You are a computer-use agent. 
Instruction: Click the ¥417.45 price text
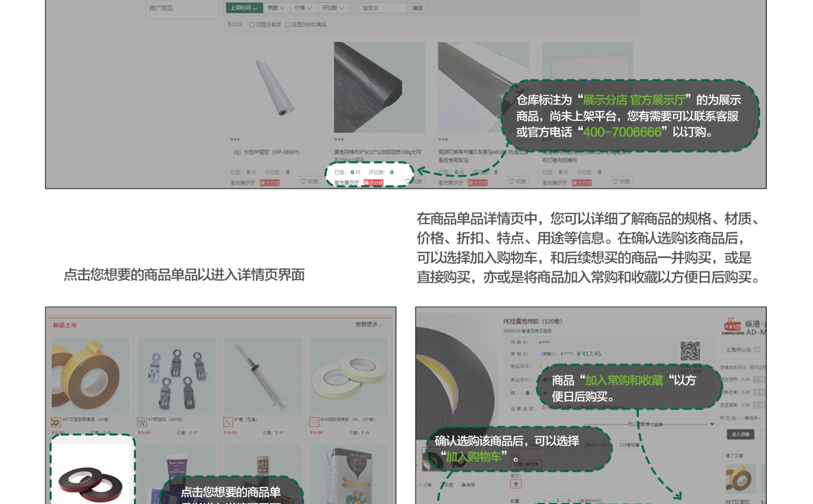click(x=589, y=354)
